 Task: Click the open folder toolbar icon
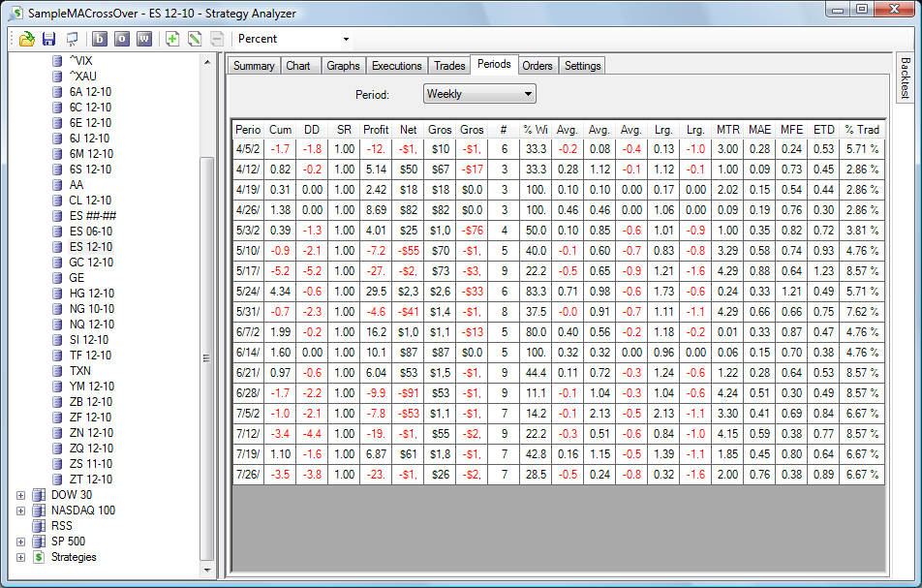[26, 39]
